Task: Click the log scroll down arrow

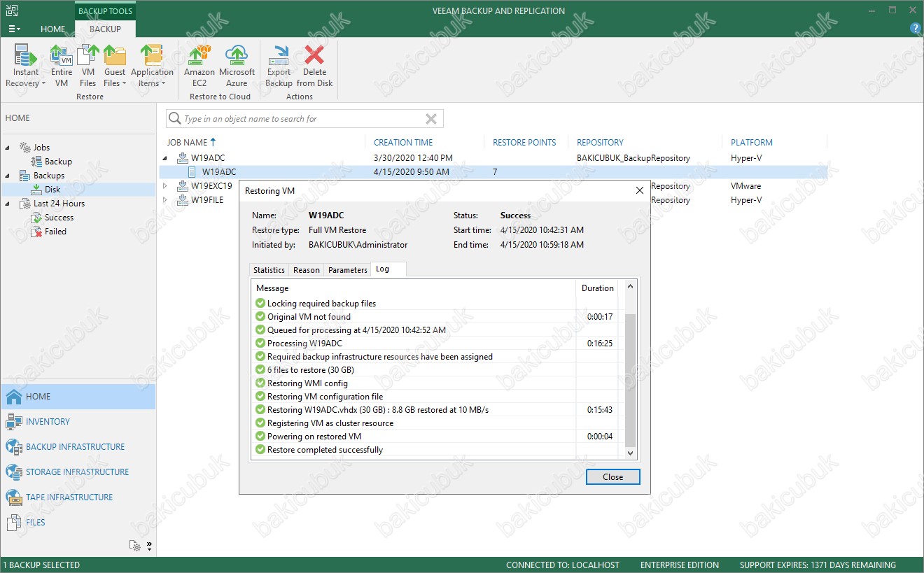Action: click(x=630, y=453)
